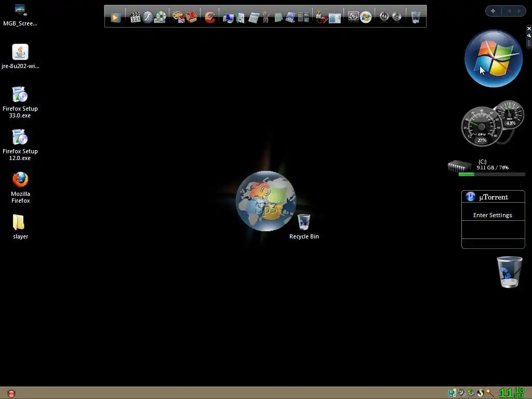
Task: Click the gray disc tray icon
Action: click(x=461, y=393)
